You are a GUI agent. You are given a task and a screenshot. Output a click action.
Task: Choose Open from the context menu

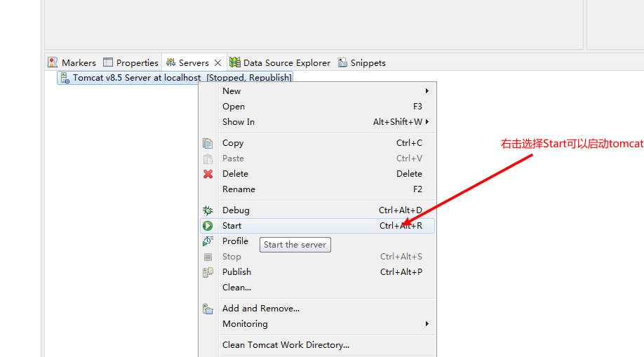(x=317, y=107)
